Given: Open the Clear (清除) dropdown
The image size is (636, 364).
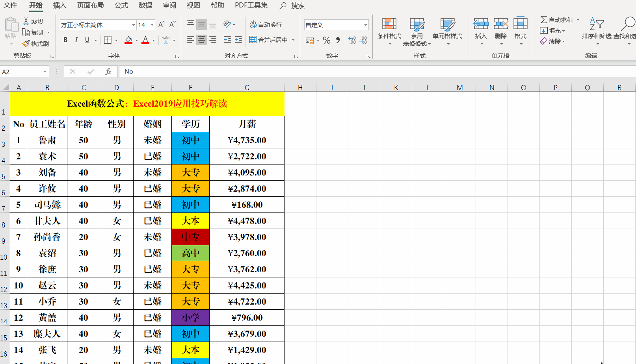Looking at the screenshot, I should (x=552, y=41).
